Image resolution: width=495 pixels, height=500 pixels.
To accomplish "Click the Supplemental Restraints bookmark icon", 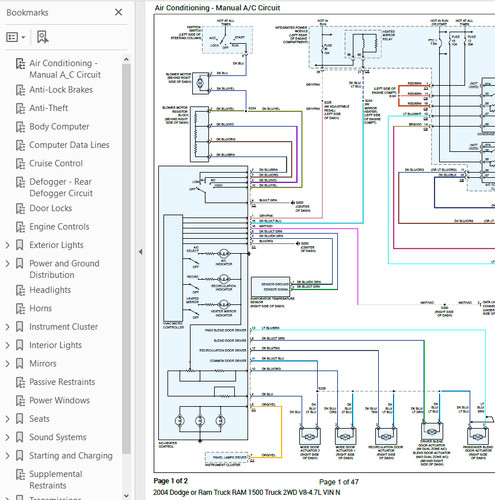I will [x=20, y=474].
